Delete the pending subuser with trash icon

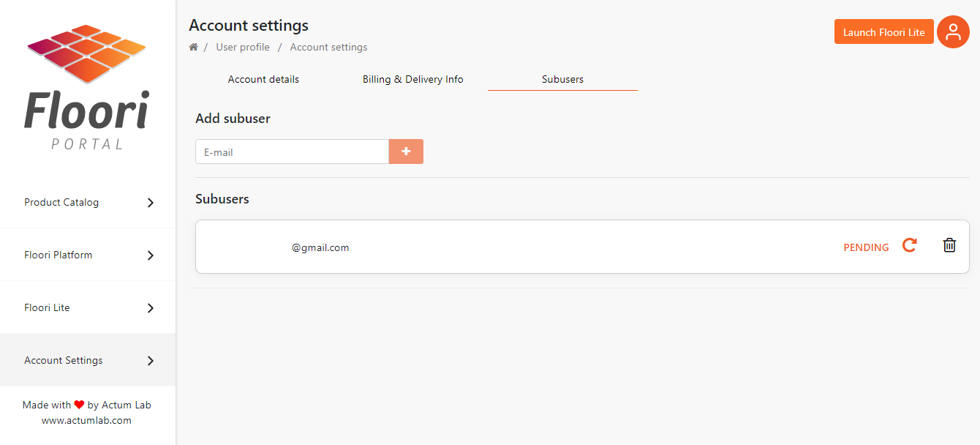[x=949, y=245]
